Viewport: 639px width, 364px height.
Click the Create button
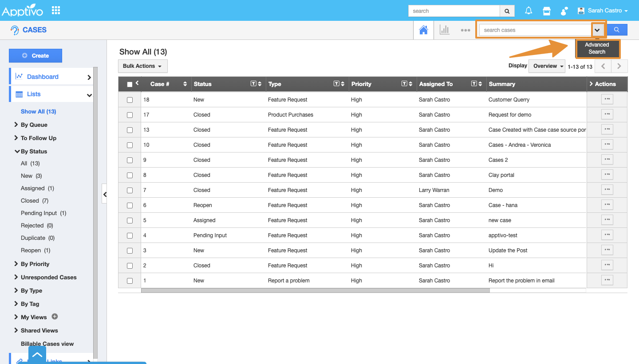point(35,55)
